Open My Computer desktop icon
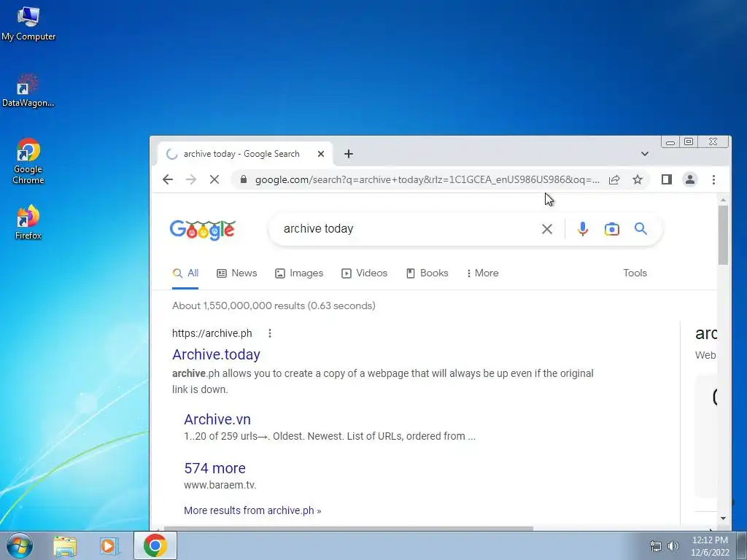 click(x=28, y=24)
